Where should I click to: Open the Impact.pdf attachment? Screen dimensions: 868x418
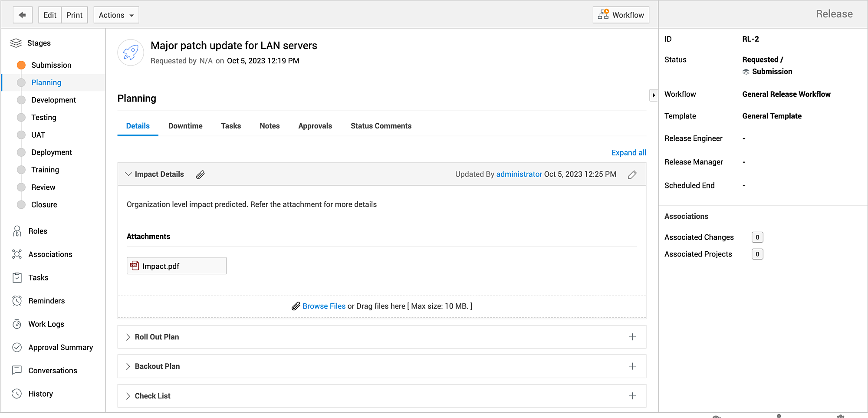177,266
